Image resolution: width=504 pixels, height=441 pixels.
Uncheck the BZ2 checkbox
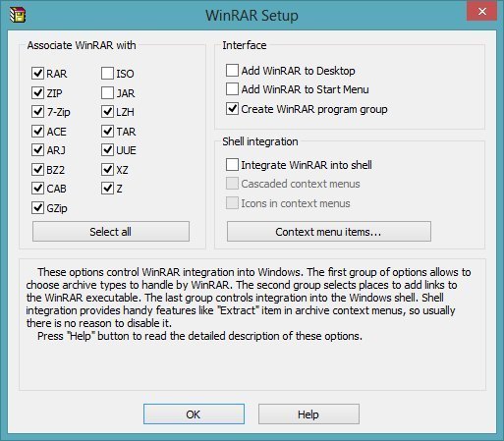[37, 170]
